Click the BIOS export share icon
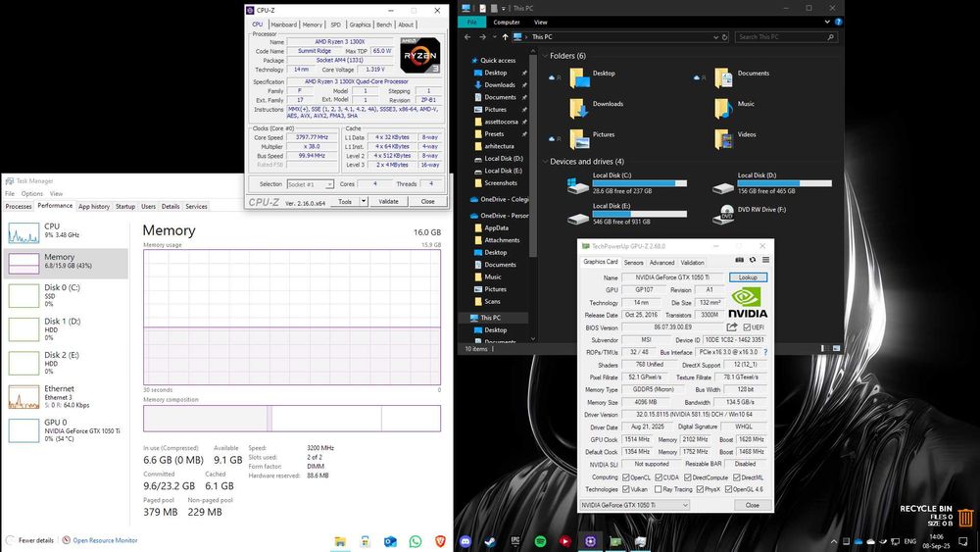 pos(731,326)
